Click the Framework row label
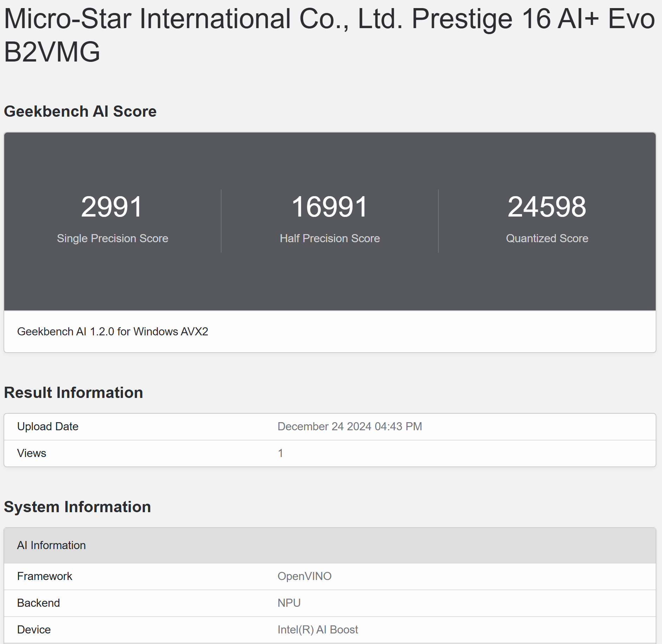Viewport: 662px width, 644px height. tap(45, 576)
